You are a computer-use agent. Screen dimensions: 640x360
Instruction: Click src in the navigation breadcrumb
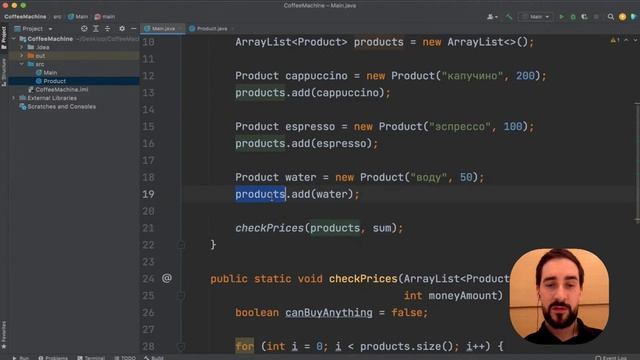[58, 17]
